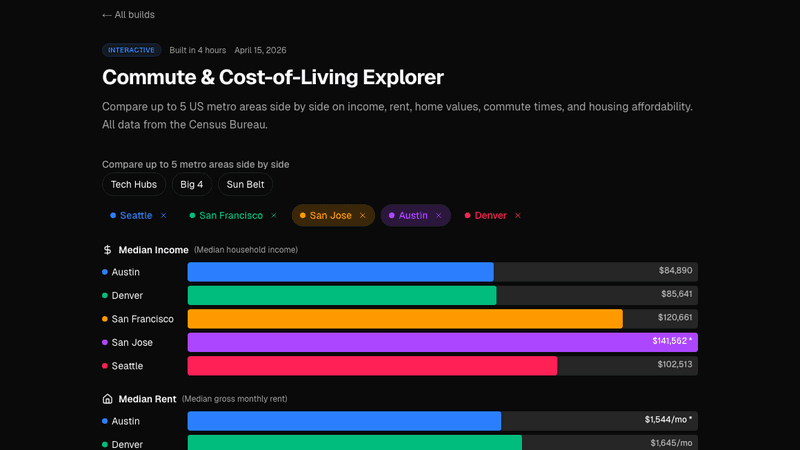Click the INTERACTIVE badge
Screen dimensions: 800x450
tap(132, 50)
